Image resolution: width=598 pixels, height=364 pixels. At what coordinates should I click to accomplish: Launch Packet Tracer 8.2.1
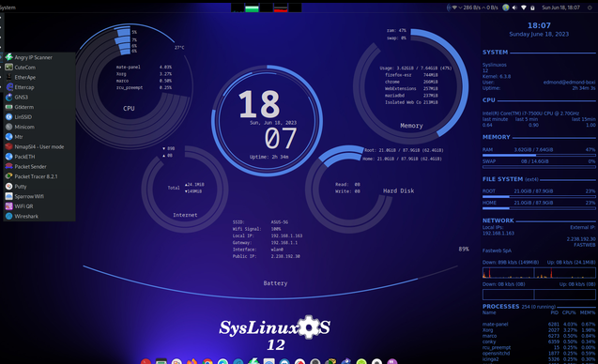pos(39,176)
